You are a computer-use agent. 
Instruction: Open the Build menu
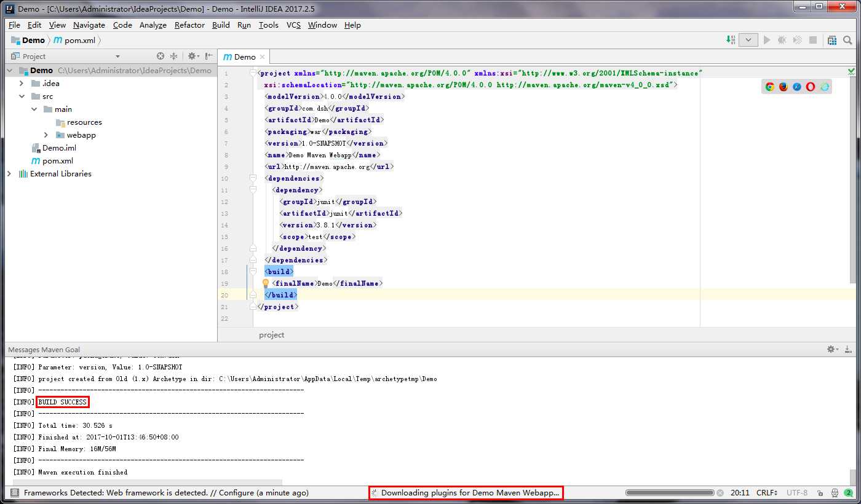click(221, 25)
